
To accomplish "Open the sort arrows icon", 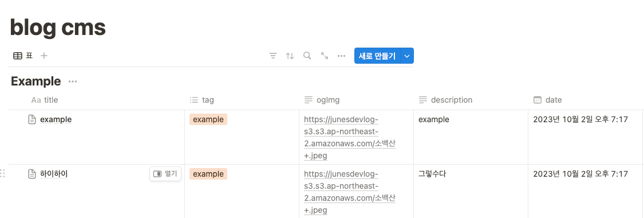I will [x=290, y=56].
